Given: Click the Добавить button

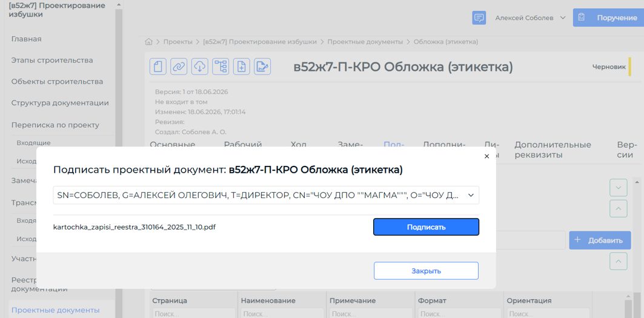Looking at the screenshot, I should coord(600,240).
